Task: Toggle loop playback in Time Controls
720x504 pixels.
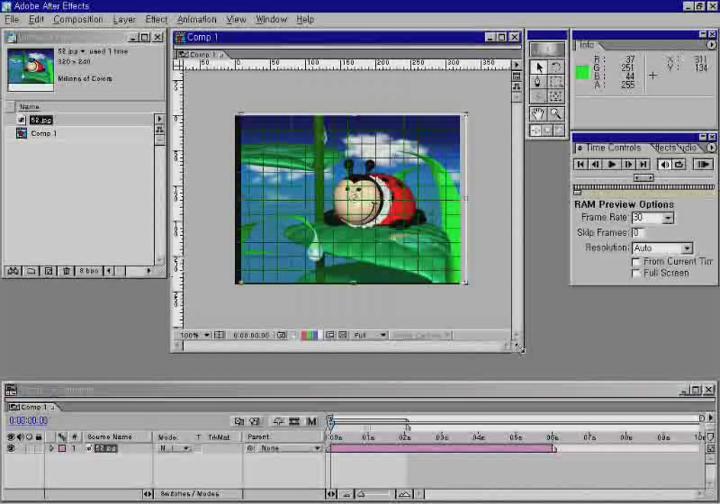Action: point(680,164)
